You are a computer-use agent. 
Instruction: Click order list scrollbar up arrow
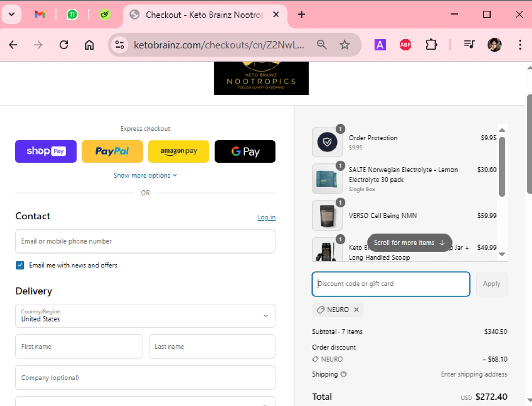pyautogui.click(x=502, y=130)
